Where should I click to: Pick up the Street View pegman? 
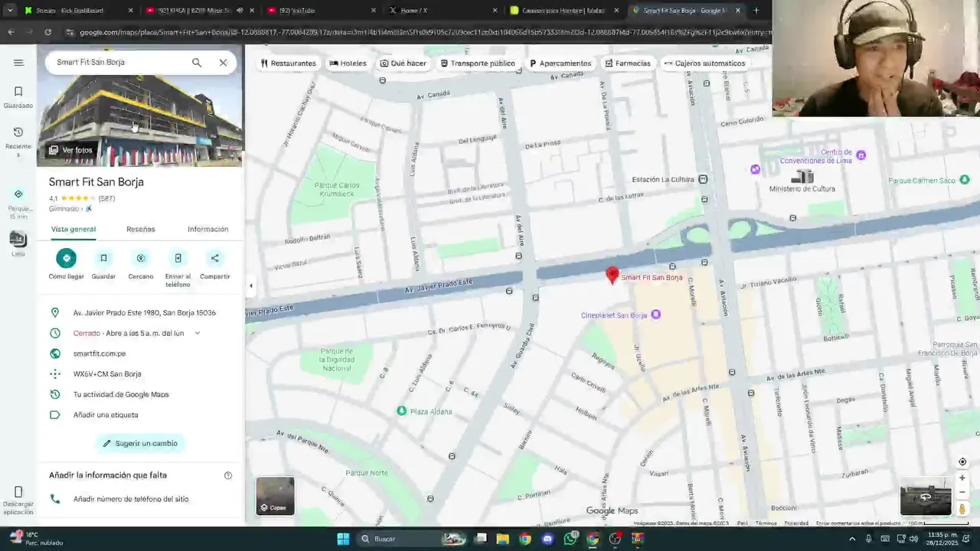click(962, 509)
